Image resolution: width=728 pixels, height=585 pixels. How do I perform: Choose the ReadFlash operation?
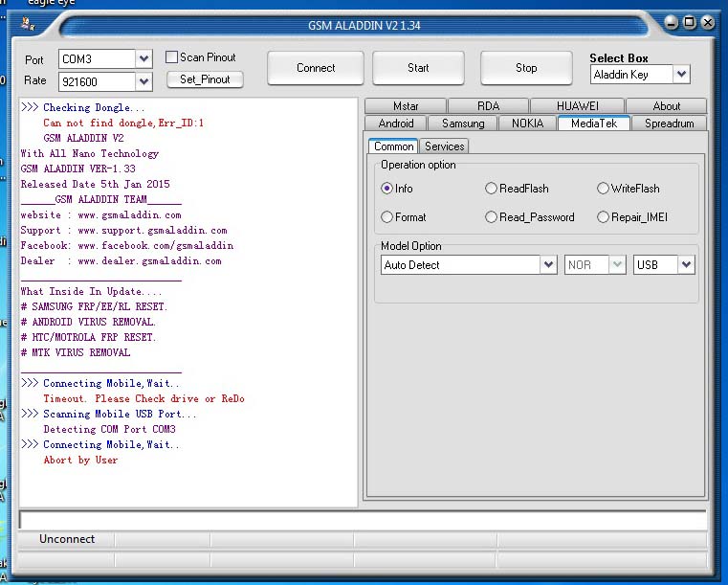(491, 189)
